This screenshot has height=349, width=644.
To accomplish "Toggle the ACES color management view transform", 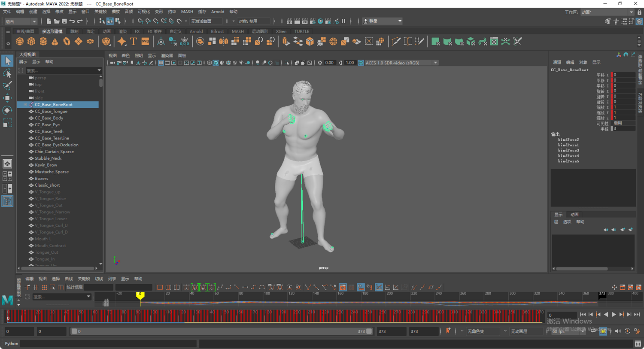I will tap(361, 63).
